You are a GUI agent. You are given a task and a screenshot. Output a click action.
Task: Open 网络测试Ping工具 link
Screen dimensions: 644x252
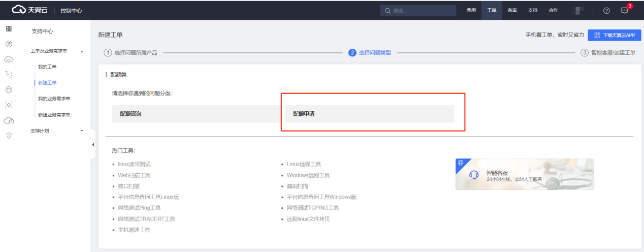[x=139, y=208]
